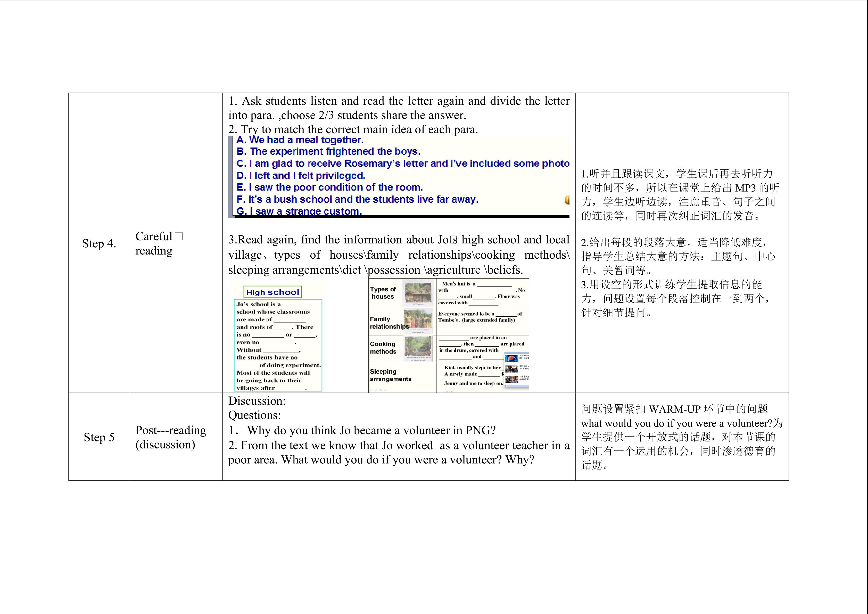Click the Post---reading (discussion) label
The image size is (868, 614).
(x=170, y=437)
